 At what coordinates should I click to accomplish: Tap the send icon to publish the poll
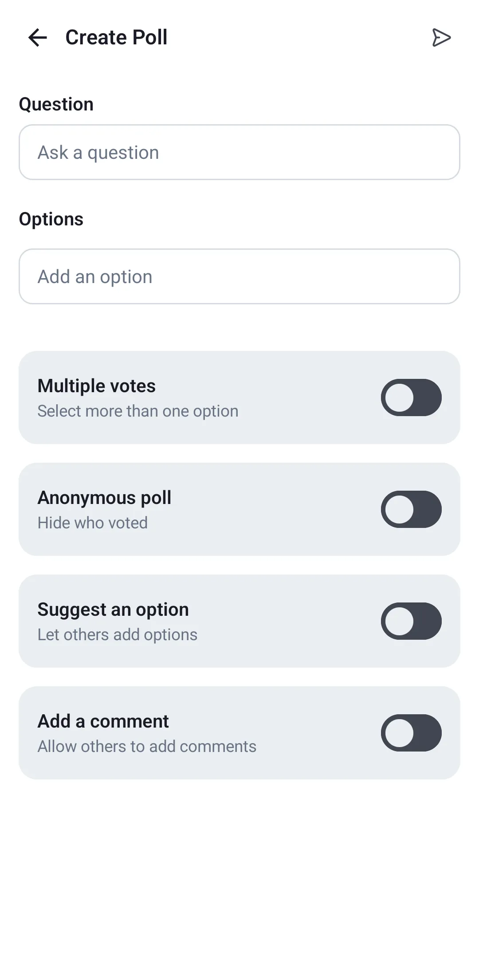442,37
